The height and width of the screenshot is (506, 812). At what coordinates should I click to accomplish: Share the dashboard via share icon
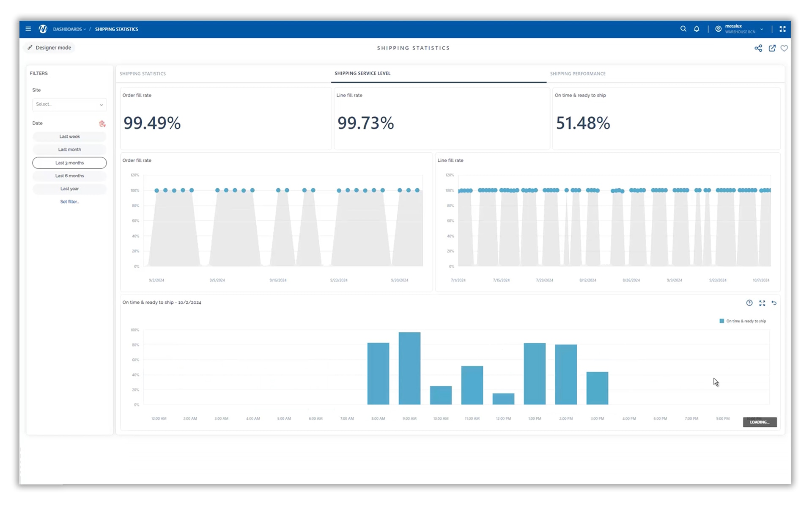click(x=758, y=48)
